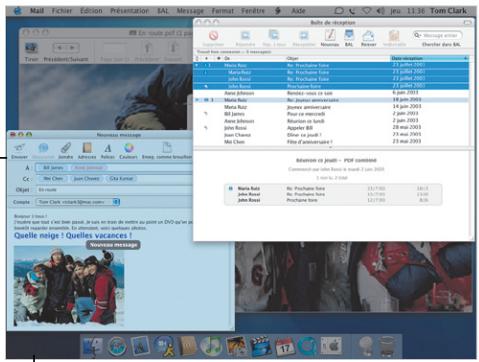
Task: Collapse the first Maria Ruiz message thread
Action: [x=197, y=65]
